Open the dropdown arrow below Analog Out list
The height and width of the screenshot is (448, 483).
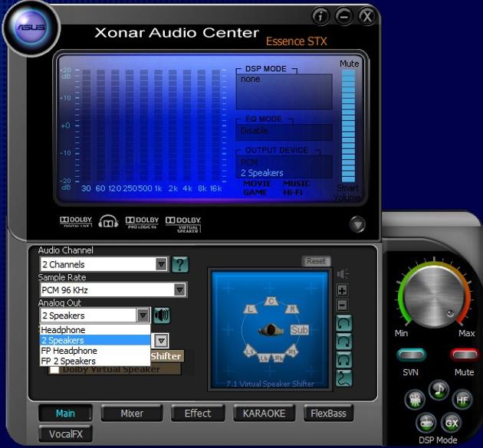[162, 341]
